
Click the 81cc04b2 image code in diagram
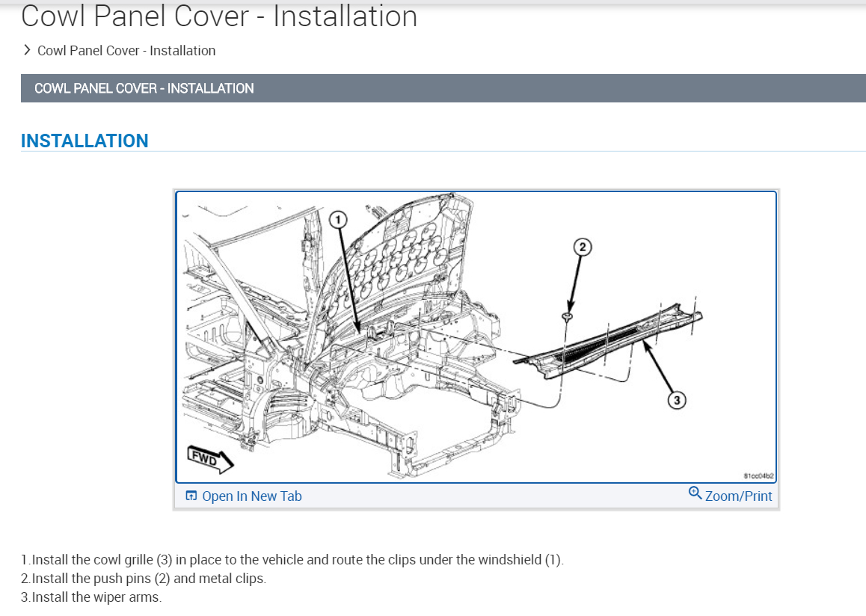[758, 475]
